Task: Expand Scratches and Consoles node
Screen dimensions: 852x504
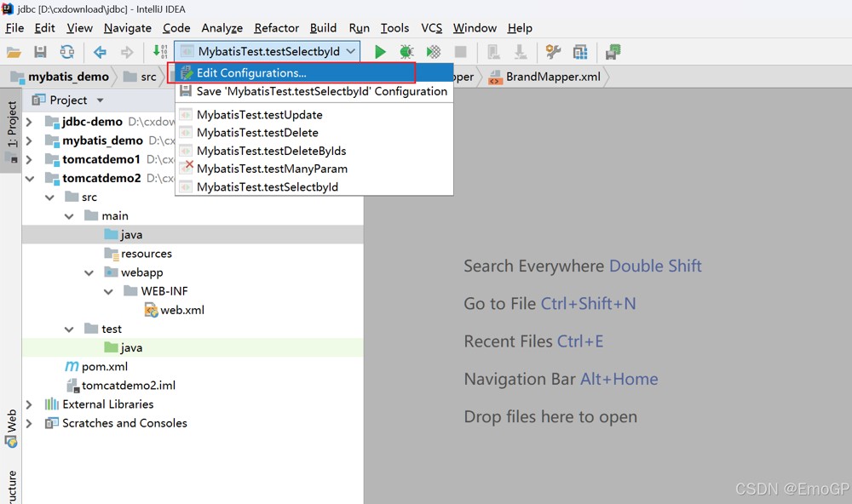Action: pos(29,423)
